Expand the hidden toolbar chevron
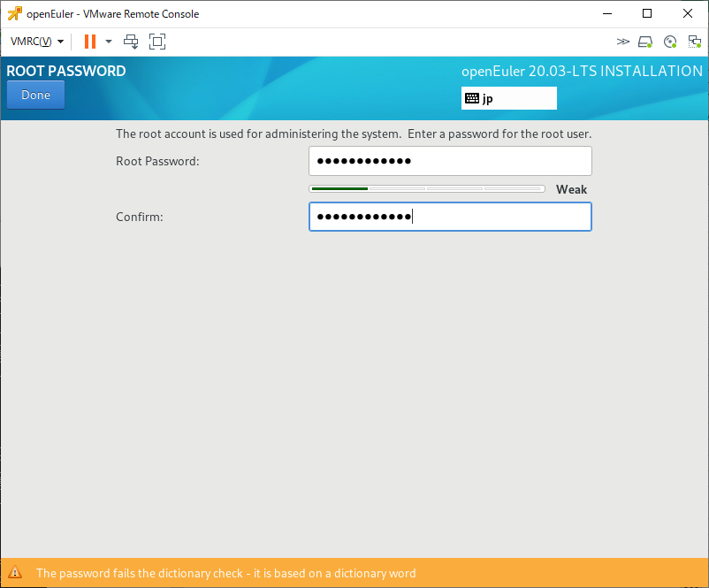 tap(622, 42)
